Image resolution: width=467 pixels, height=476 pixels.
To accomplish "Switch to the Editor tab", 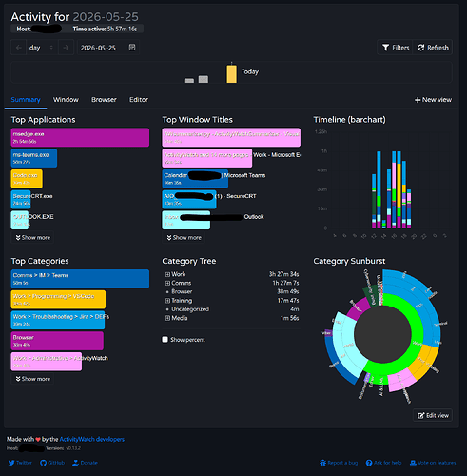I will [139, 100].
